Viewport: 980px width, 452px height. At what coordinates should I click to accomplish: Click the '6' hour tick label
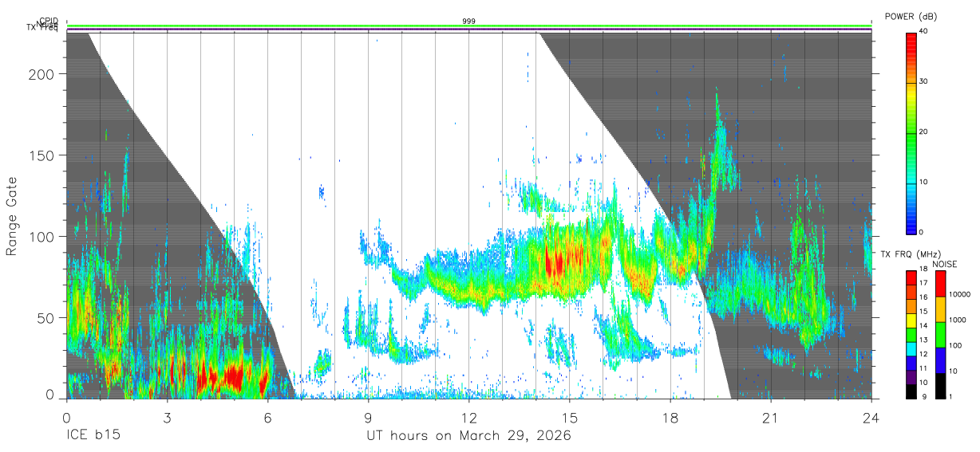point(267,417)
